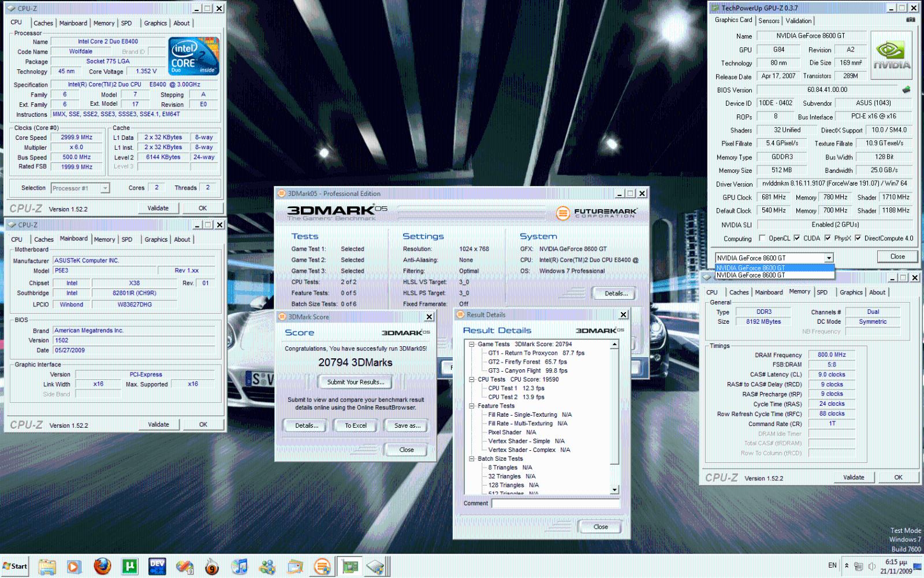Click the Close button in GPU-Z
The width and height of the screenshot is (924, 578).
(x=897, y=257)
